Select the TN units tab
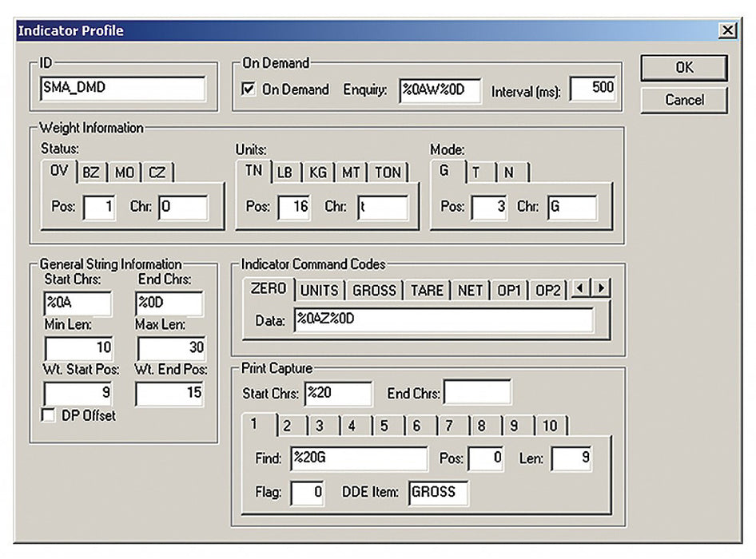The height and width of the screenshot is (559, 756). (x=254, y=170)
